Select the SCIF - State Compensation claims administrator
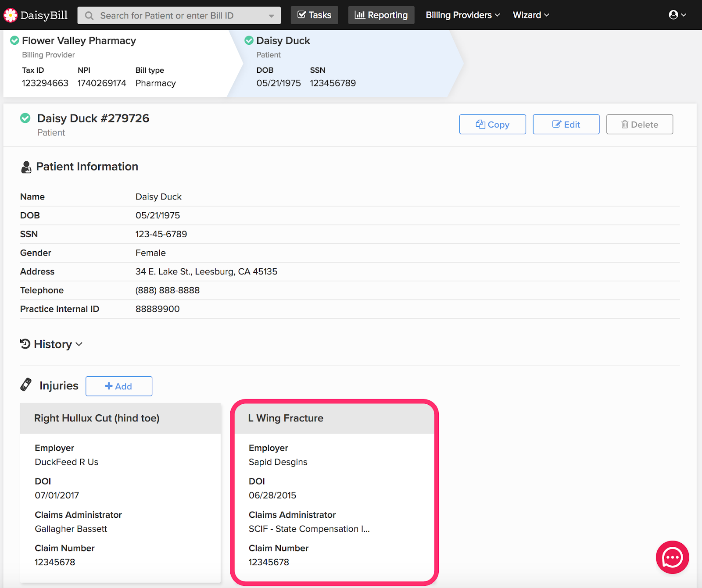Screen dimensions: 702x588 (309, 529)
